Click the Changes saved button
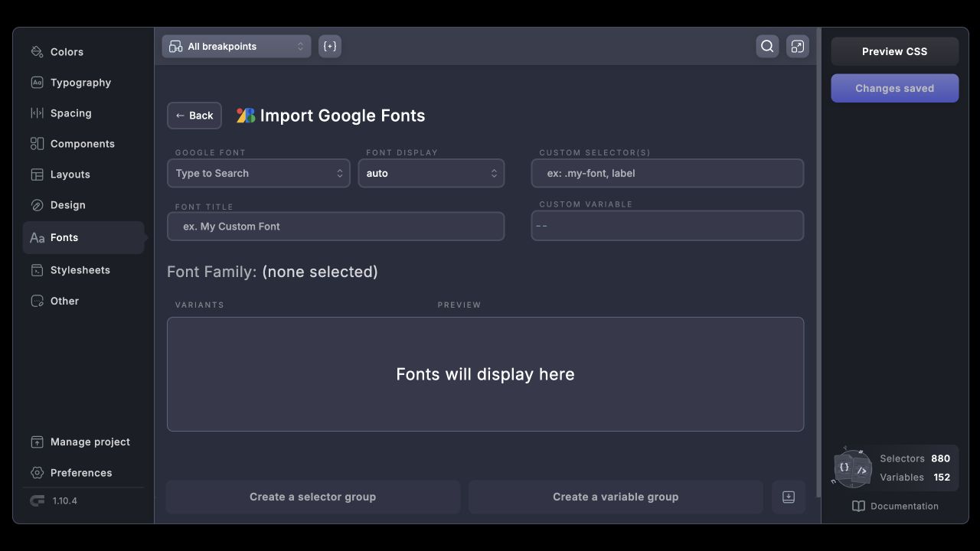Image resolution: width=980 pixels, height=551 pixels. (x=894, y=88)
